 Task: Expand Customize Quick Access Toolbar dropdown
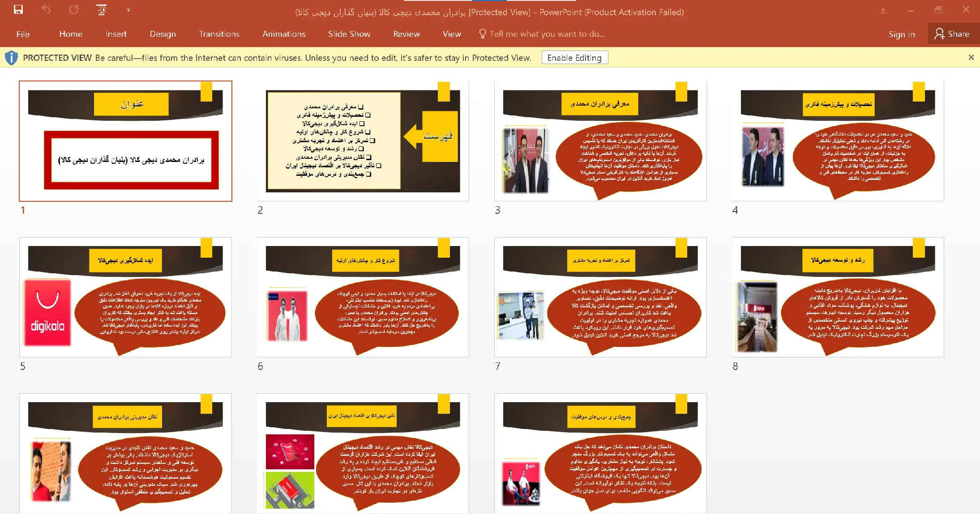click(128, 9)
